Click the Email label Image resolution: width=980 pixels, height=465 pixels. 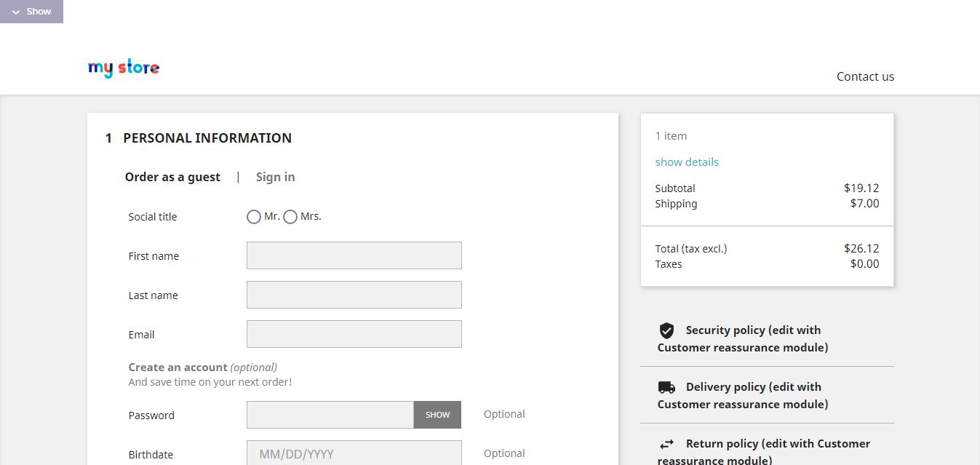tap(141, 335)
